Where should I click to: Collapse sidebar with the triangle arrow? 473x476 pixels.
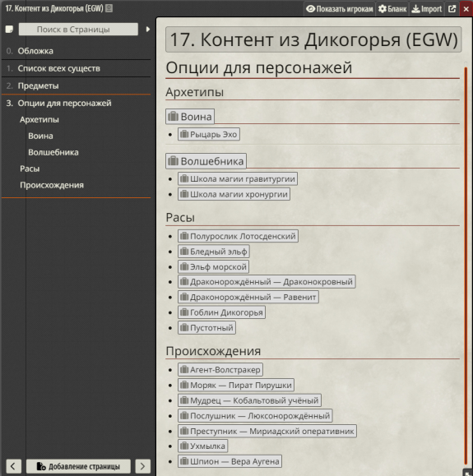pos(148,30)
